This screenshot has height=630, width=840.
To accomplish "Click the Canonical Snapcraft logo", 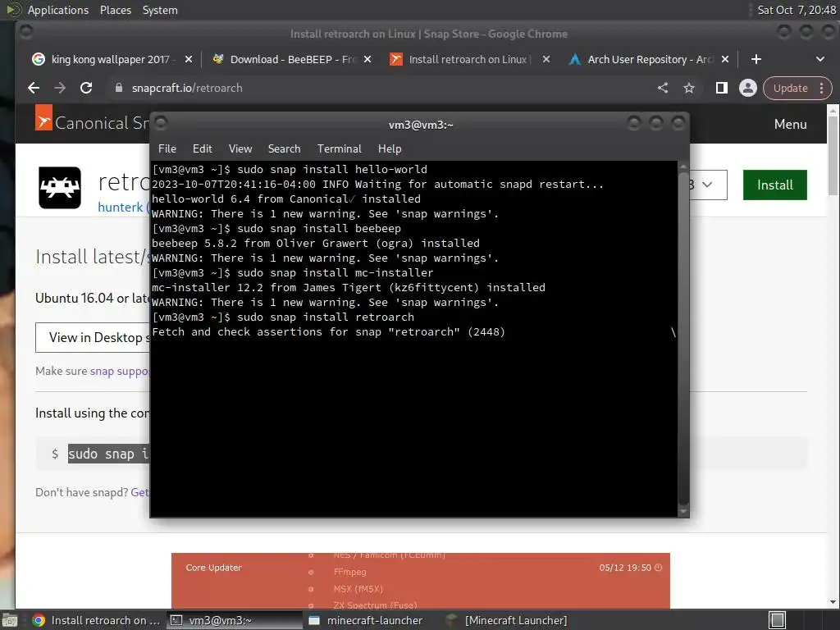I will pyautogui.click(x=92, y=122).
